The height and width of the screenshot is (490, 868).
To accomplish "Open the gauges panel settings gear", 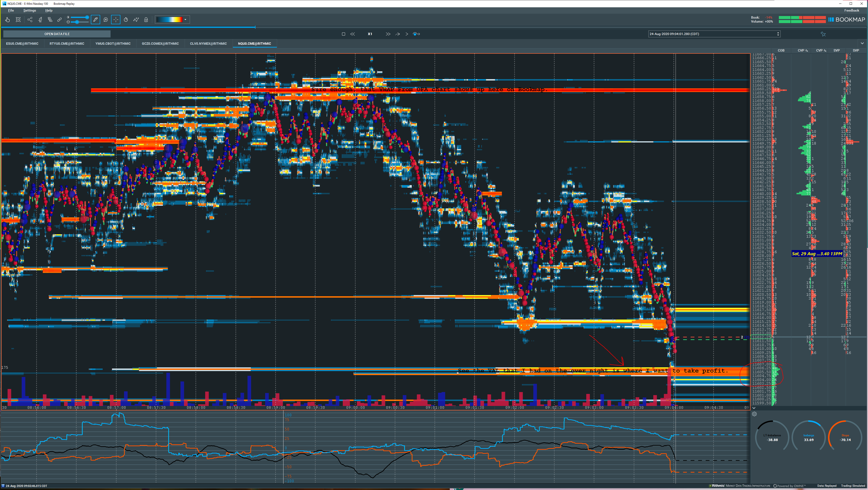I will point(754,414).
